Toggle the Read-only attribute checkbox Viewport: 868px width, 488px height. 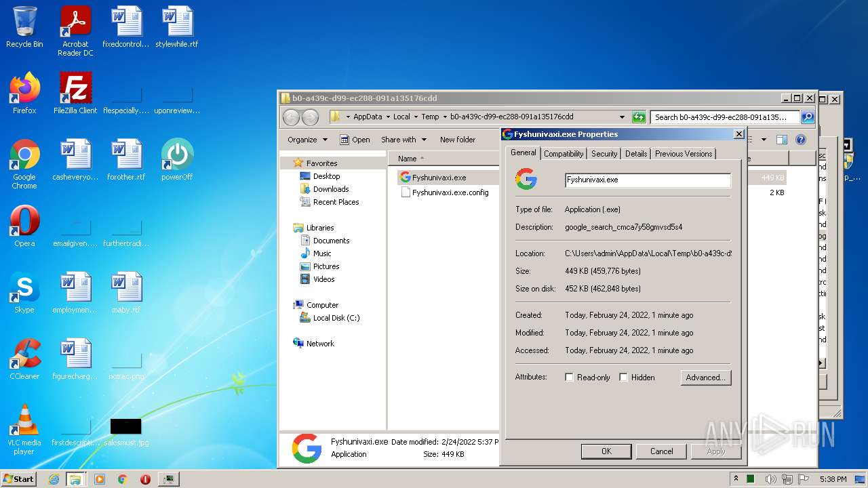pos(569,378)
